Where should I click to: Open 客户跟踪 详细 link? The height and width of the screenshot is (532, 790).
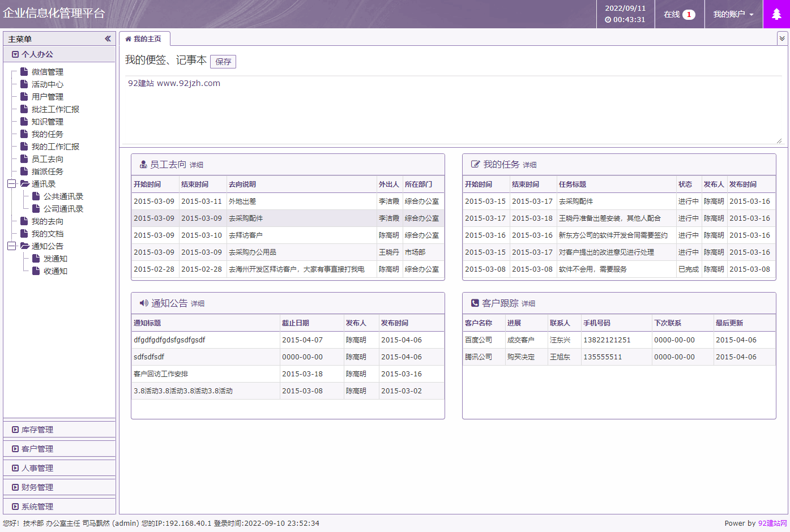pos(528,304)
